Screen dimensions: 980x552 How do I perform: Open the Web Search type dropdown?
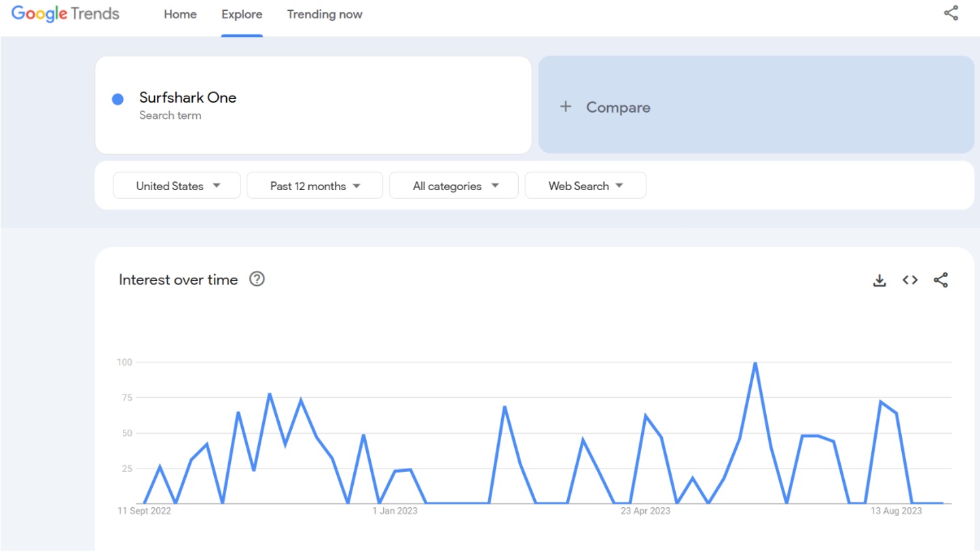point(585,185)
